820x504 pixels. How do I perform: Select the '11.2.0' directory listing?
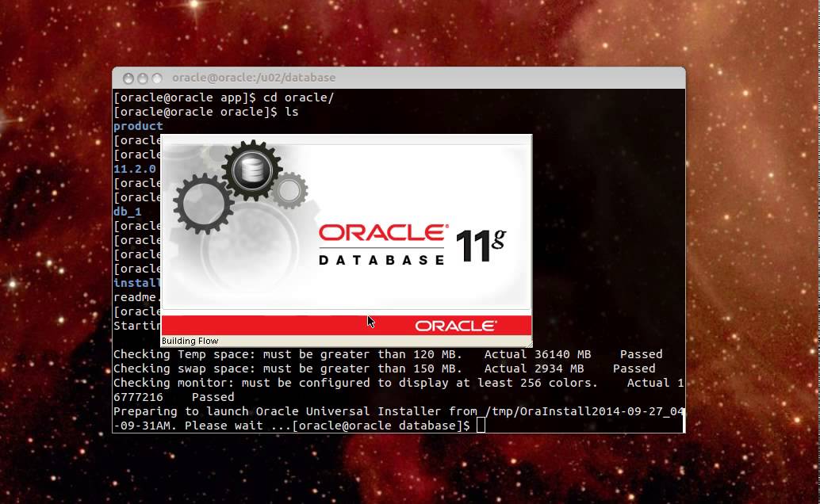tap(135, 169)
